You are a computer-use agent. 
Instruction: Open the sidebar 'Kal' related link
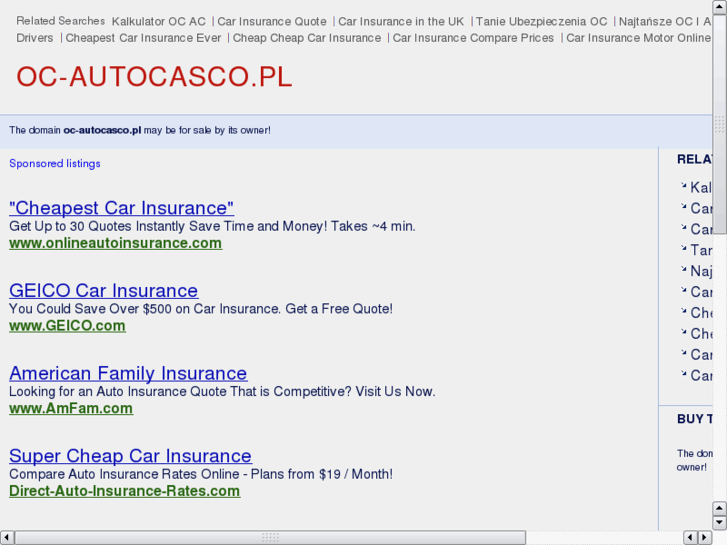(701, 187)
